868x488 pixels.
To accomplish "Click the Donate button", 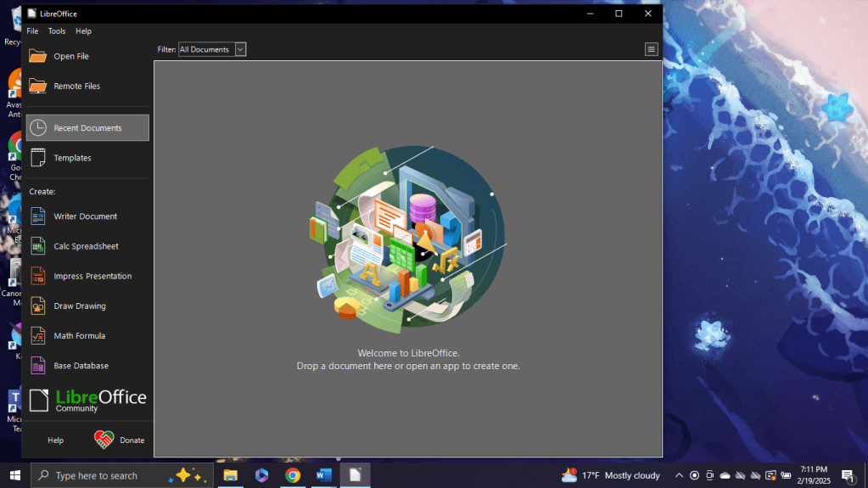I will [120, 440].
